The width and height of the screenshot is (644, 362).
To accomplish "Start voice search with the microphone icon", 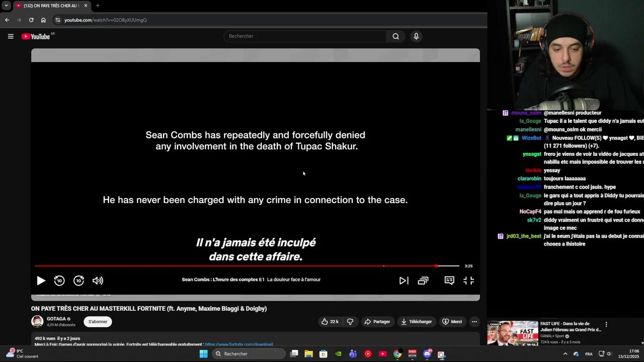I will click(416, 36).
